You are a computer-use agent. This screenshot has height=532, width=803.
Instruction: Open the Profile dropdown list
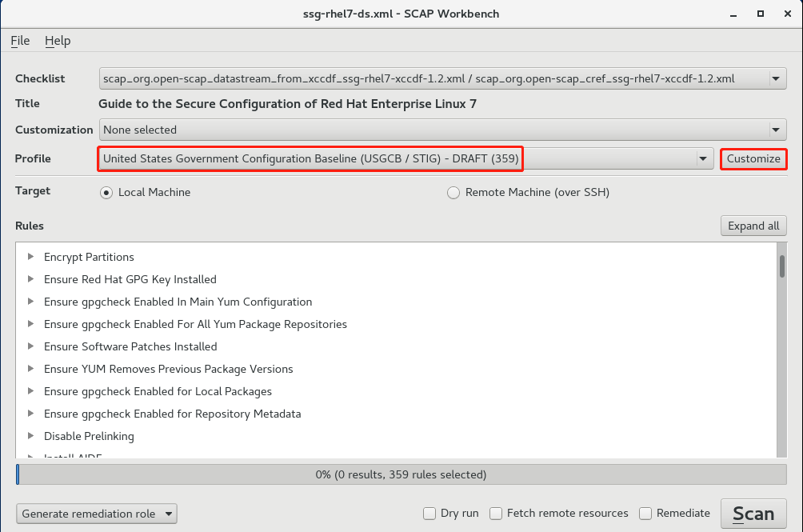(704, 158)
